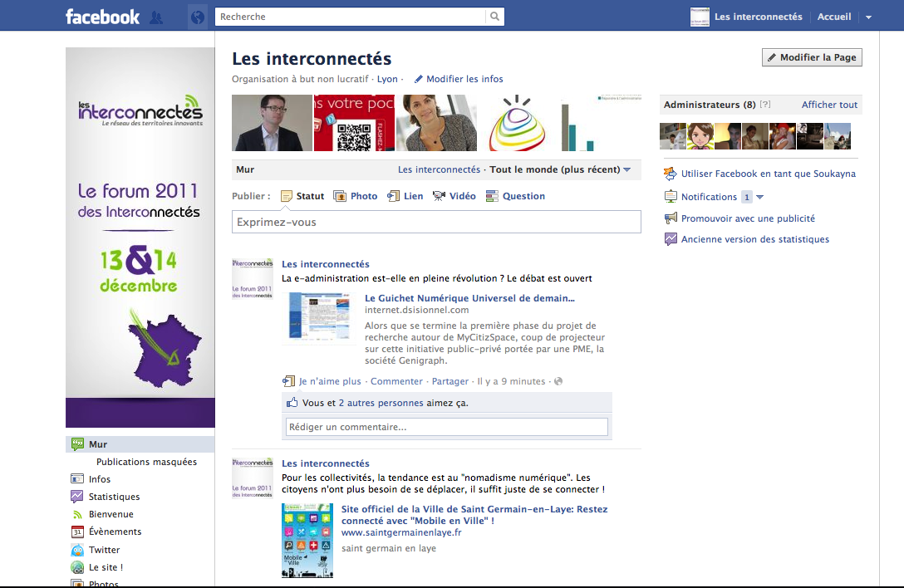904x588 pixels.
Task: Click the cartoon girl administrator avatar
Action: pos(700,136)
